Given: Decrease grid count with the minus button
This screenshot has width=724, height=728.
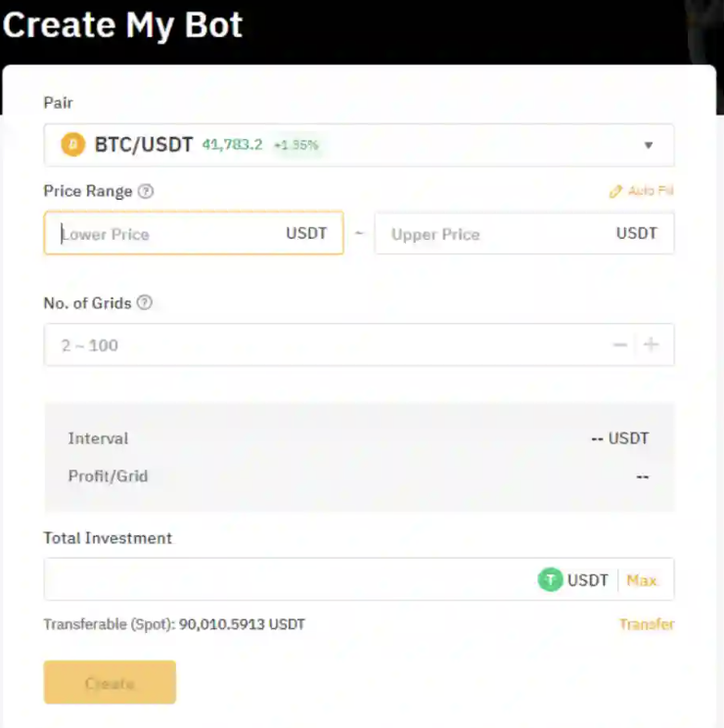Looking at the screenshot, I should pos(619,344).
